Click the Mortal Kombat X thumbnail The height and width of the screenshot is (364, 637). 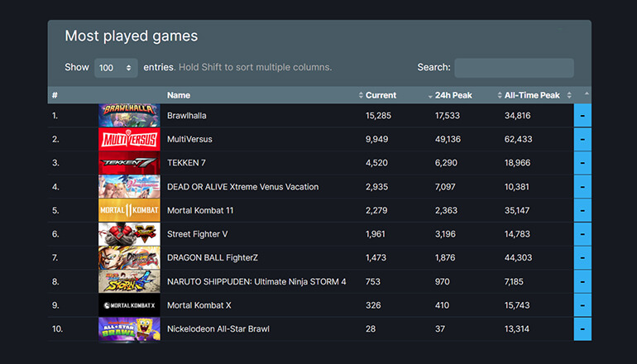click(x=129, y=305)
